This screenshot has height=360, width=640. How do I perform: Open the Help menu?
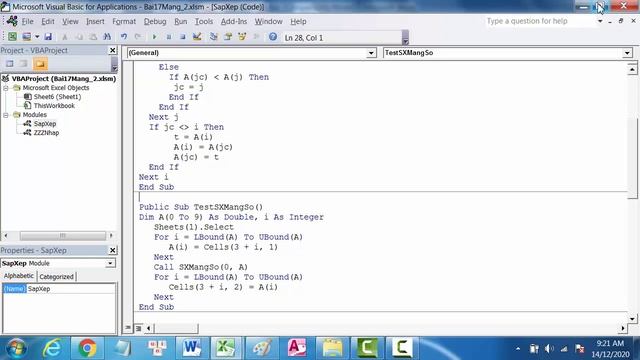point(298,21)
